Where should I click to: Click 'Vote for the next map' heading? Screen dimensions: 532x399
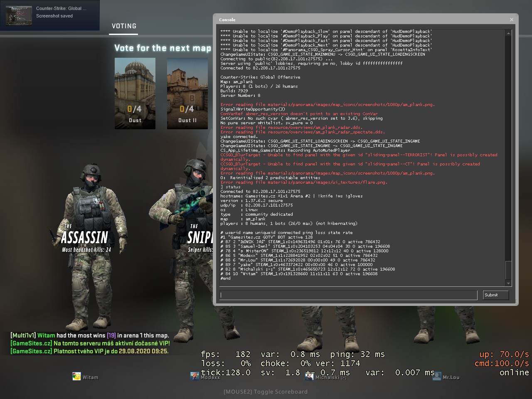pos(163,48)
